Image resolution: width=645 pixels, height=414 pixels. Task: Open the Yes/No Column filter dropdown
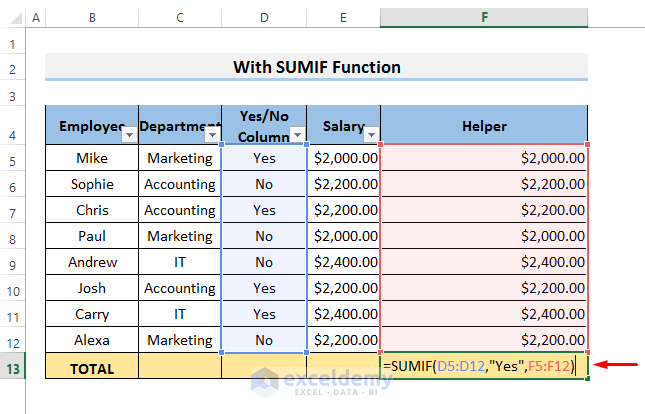click(298, 134)
